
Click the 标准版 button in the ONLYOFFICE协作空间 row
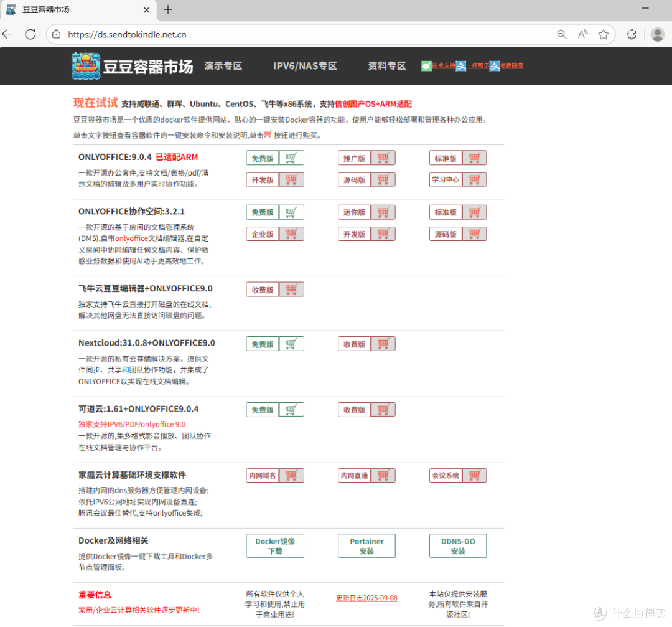coord(446,212)
